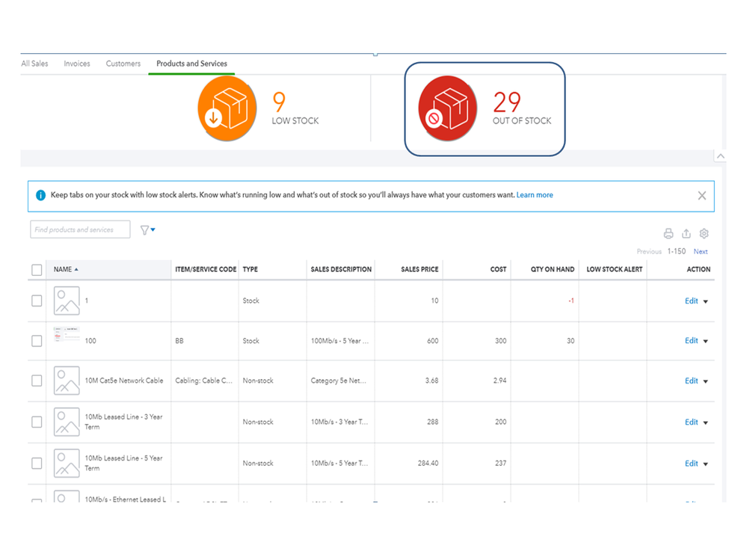Viewport: 747px width, 560px height.
Task: Click Edit for item 1
Action: [x=691, y=301]
